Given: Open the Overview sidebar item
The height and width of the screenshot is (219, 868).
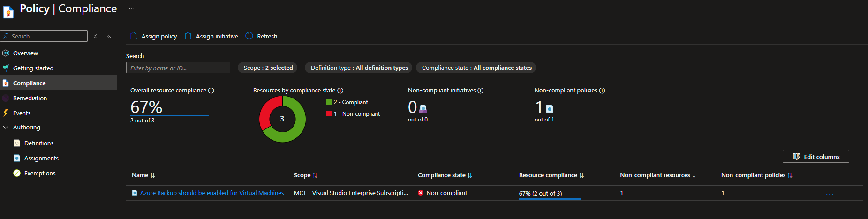Looking at the screenshot, I should click(x=25, y=53).
